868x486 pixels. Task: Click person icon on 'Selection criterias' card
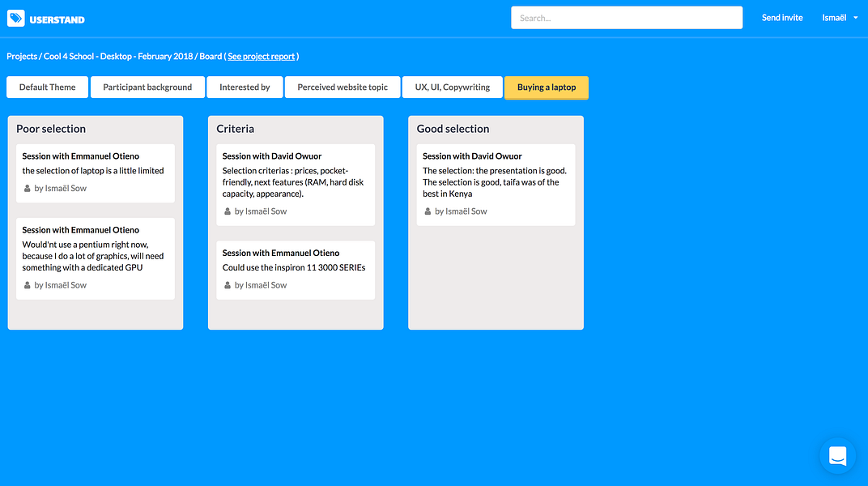[227, 211]
